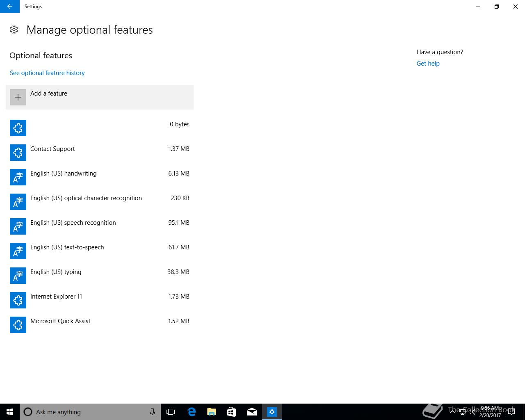Launch Microsoft Edge from the taskbar
Screen dimensions: 525x420
[192, 412]
